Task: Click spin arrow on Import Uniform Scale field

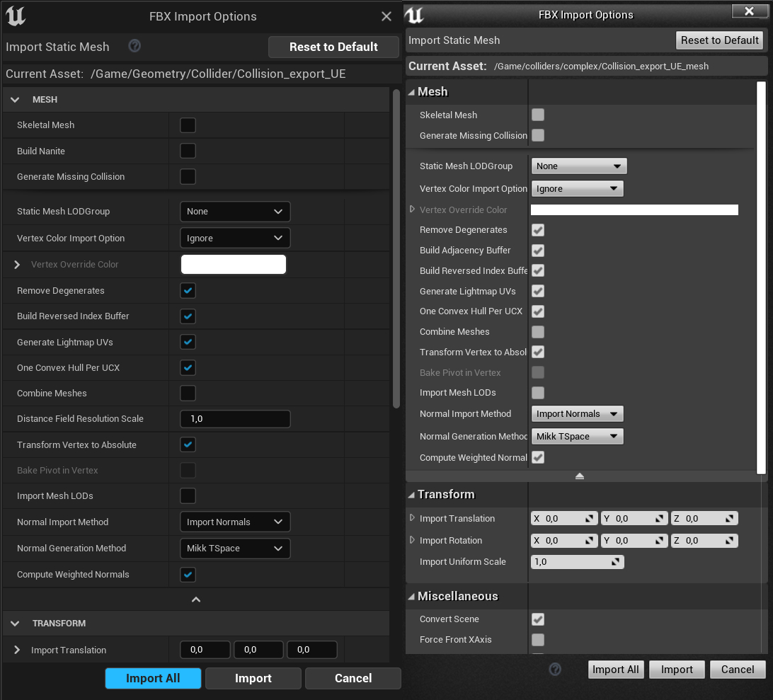Action: 616,562
